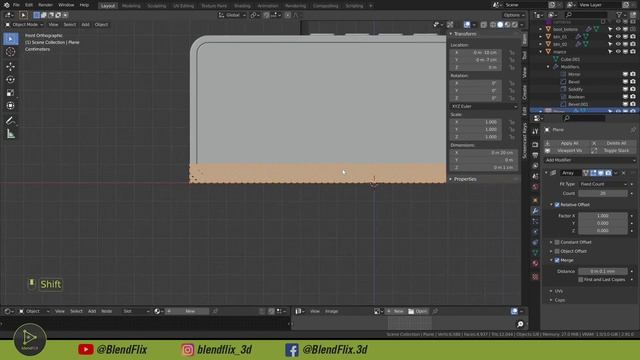Viewport: 640px width, 360px height.
Task: Select the Select Box tool
Action: pos(11,39)
